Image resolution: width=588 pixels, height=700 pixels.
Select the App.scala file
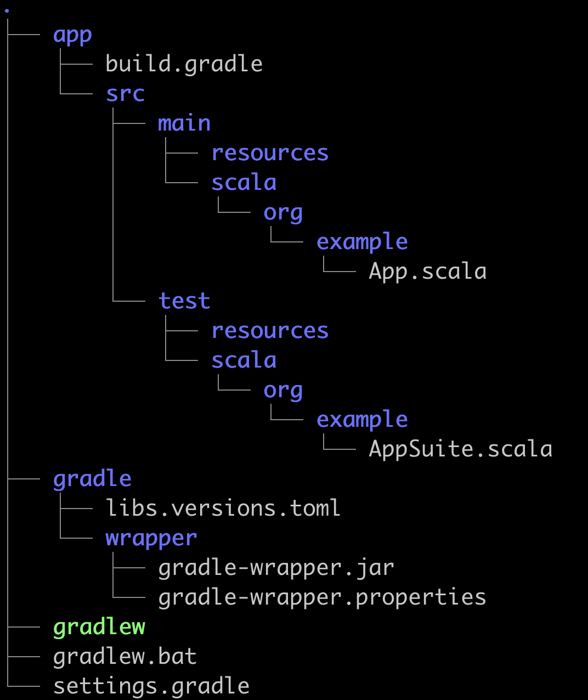point(427,272)
